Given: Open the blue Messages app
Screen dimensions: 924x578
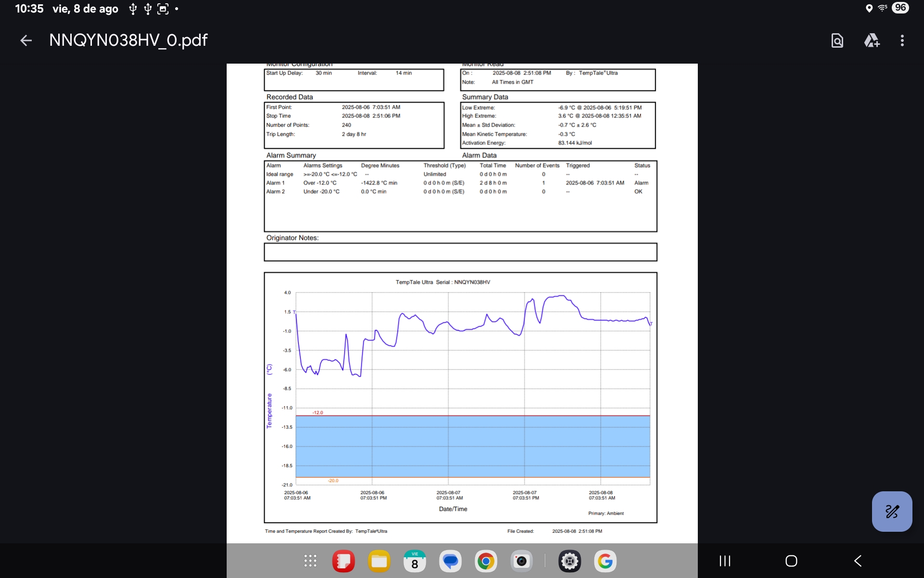Looking at the screenshot, I should (x=450, y=561).
